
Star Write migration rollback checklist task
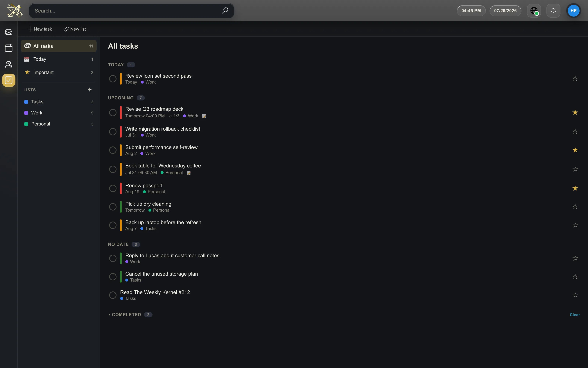575,131
